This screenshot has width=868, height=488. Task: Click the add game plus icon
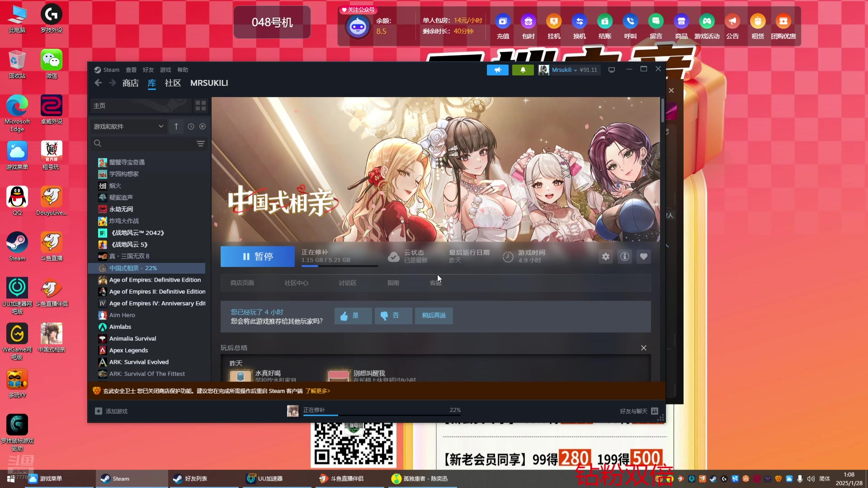tap(99, 411)
